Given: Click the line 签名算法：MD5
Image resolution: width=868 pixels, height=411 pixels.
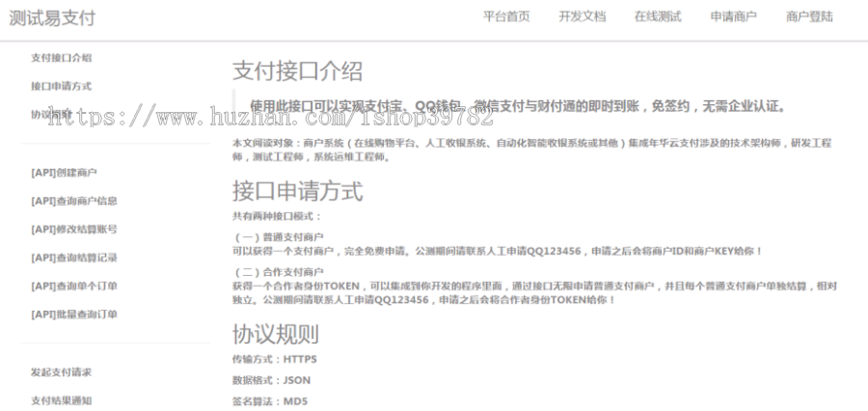Looking at the screenshot, I should click(x=270, y=401).
